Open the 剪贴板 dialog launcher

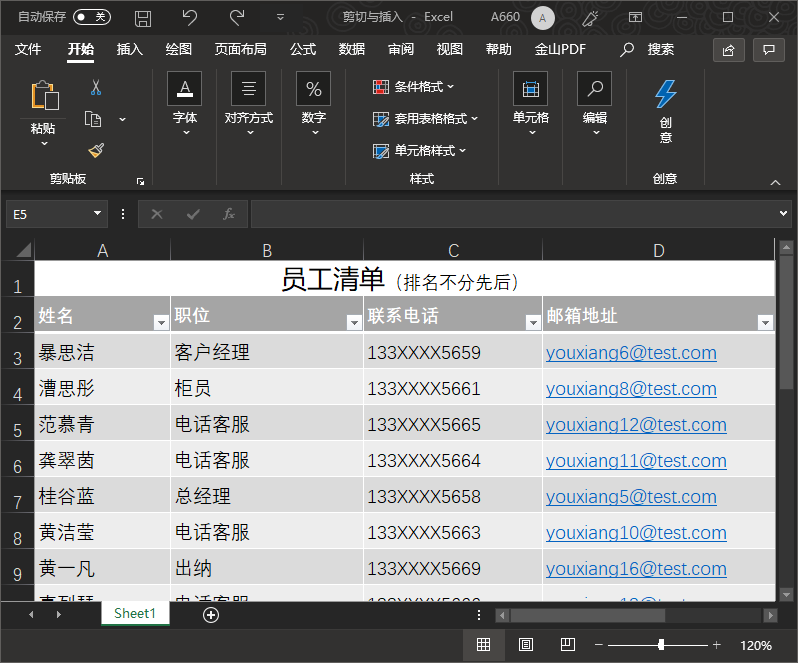click(x=140, y=182)
